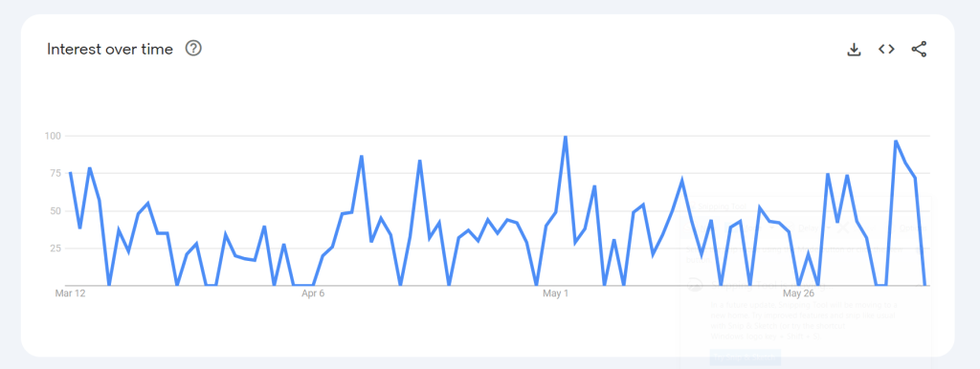This screenshot has width=980, height=369.
Task: Select the May 1 date label
Action: (x=556, y=293)
